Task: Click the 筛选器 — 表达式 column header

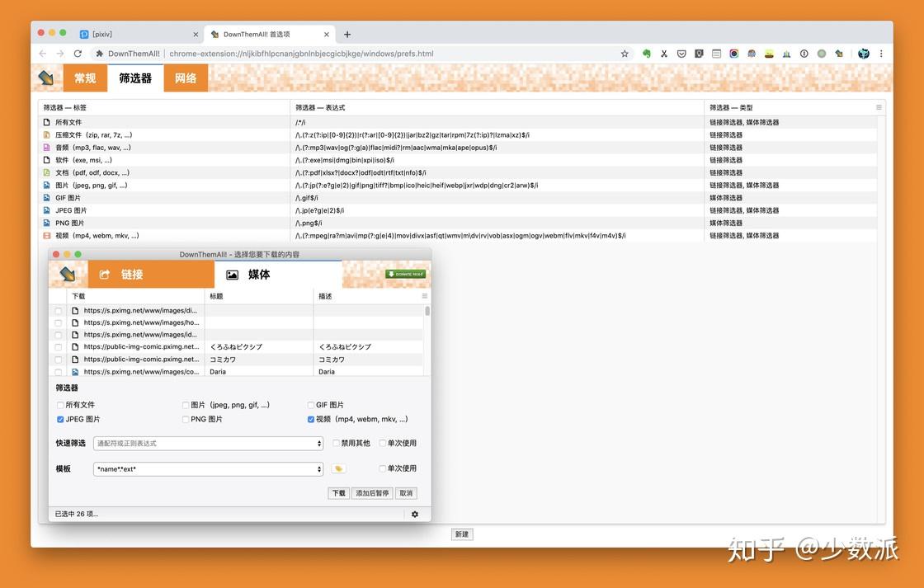Action: [497, 107]
